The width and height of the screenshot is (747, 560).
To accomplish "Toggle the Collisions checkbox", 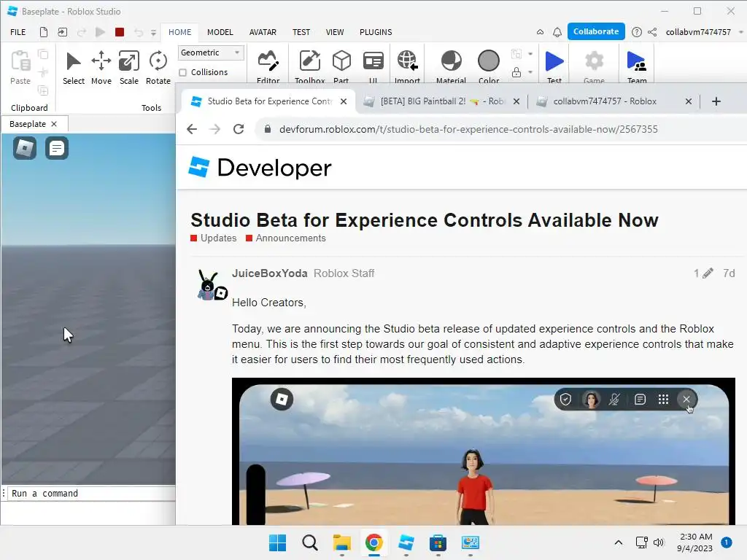I will point(183,72).
